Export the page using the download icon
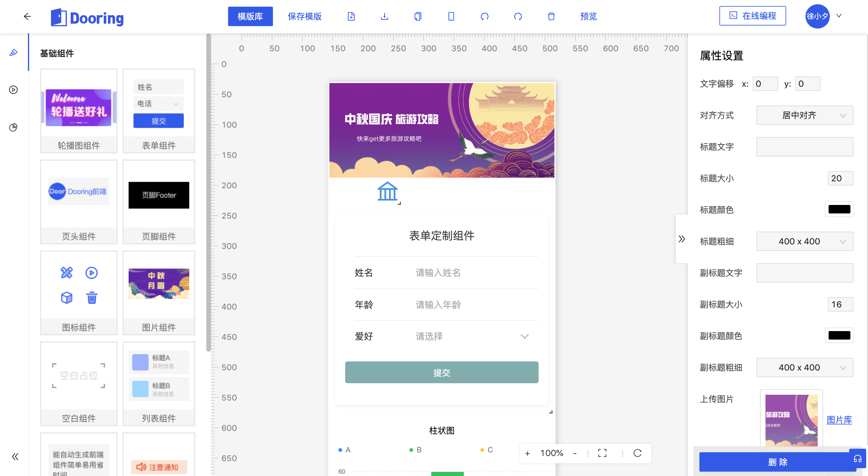 pos(384,16)
